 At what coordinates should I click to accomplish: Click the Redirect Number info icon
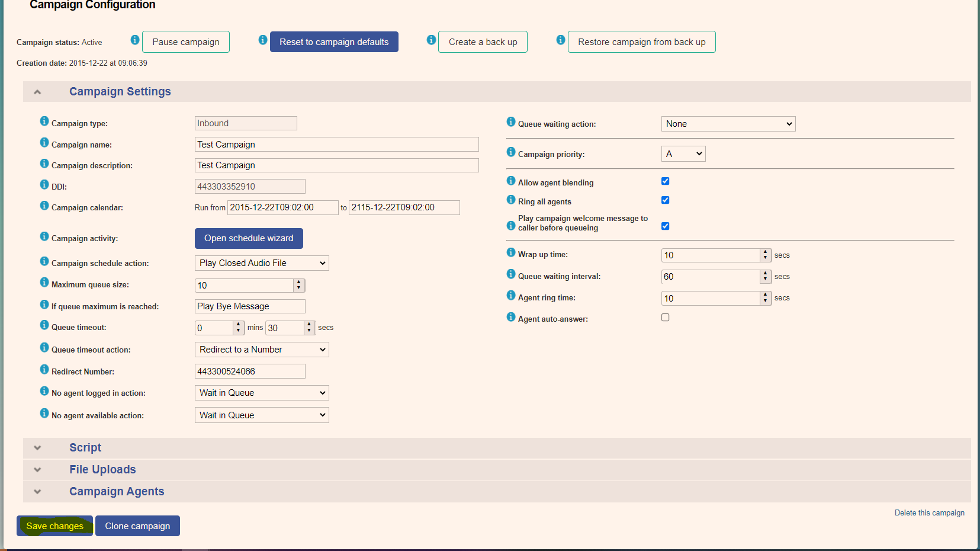(44, 369)
